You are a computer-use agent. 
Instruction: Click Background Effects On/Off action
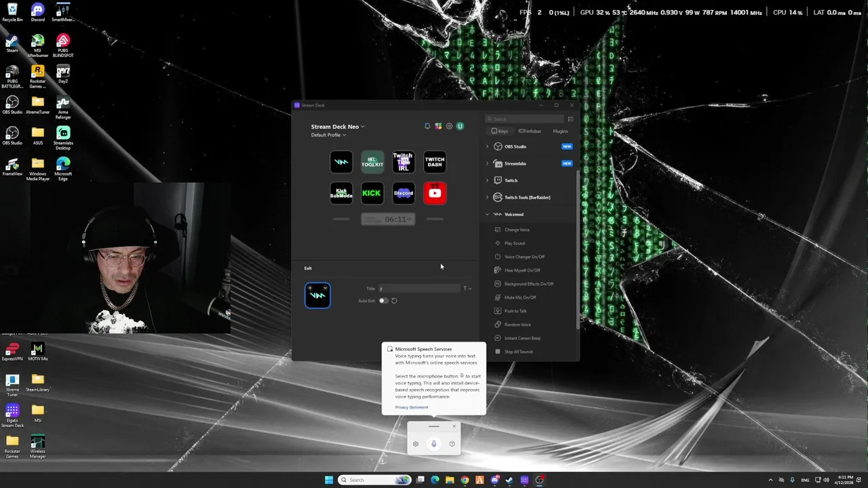click(529, 284)
